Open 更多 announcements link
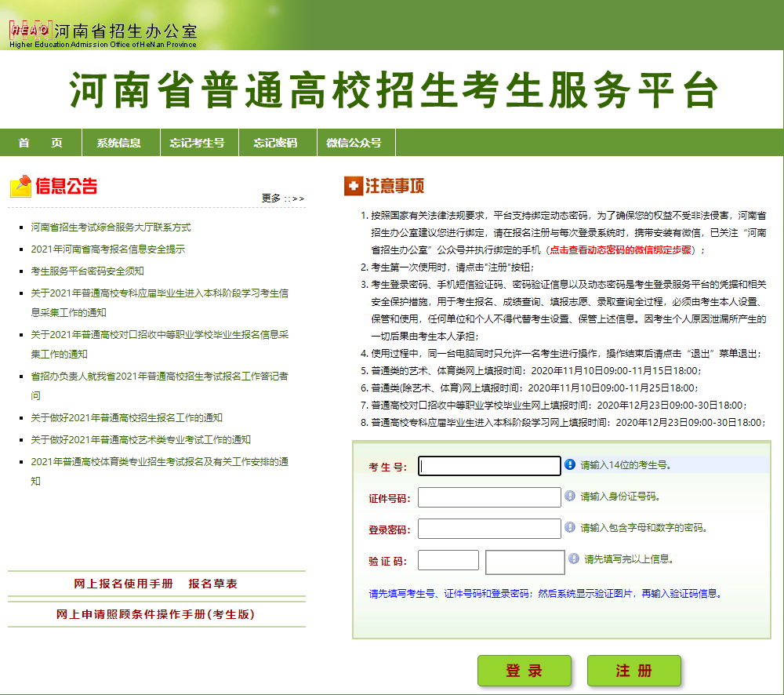The image size is (784, 695). [x=282, y=198]
